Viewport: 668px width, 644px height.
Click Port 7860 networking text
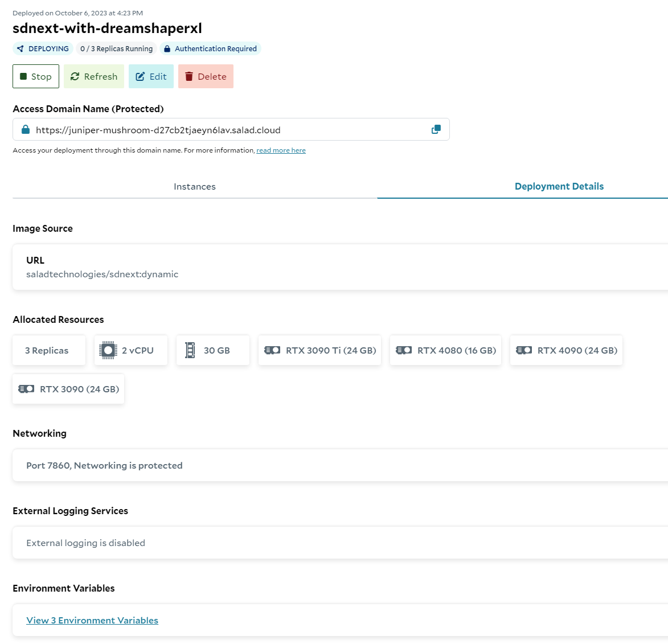pos(104,465)
